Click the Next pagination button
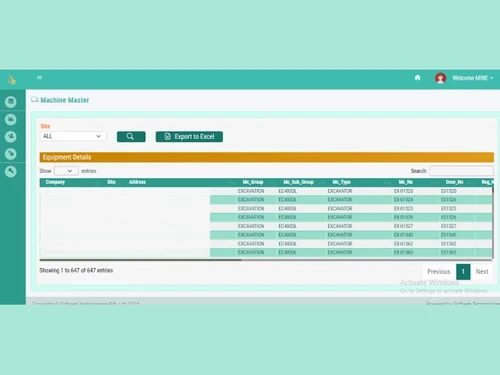500x375 pixels. pyautogui.click(x=482, y=272)
